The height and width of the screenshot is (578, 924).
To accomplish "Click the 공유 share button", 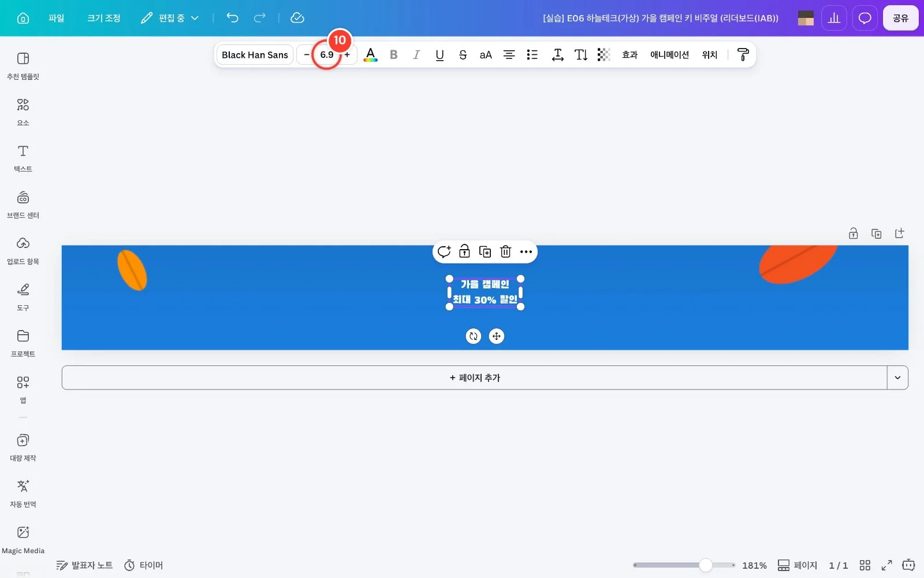I will coord(900,18).
